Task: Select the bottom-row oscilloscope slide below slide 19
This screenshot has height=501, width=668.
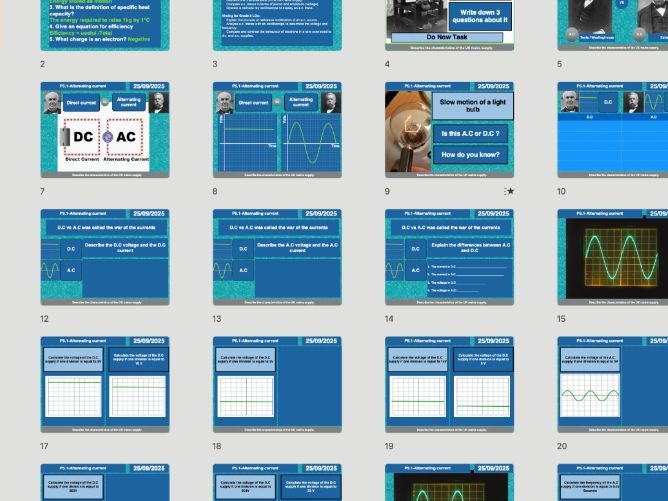Action: (x=449, y=482)
